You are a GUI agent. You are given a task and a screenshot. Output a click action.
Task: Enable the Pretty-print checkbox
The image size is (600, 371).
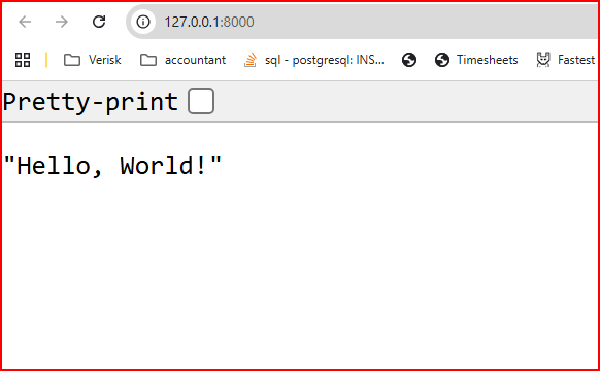click(201, 101)
